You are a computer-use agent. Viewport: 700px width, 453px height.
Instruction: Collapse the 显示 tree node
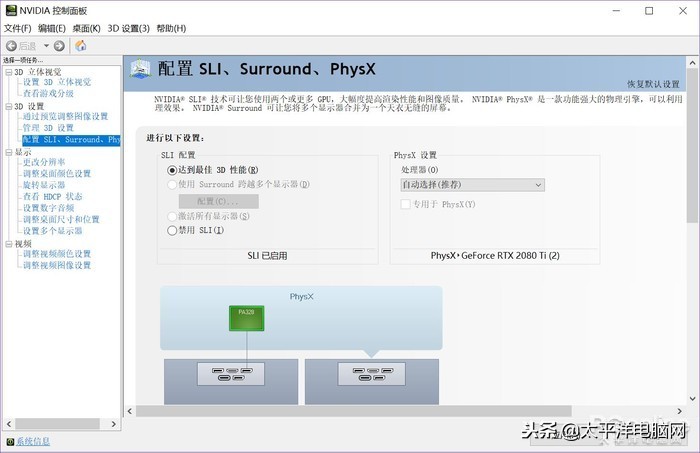pyautogui.click(x=8, y=152)
